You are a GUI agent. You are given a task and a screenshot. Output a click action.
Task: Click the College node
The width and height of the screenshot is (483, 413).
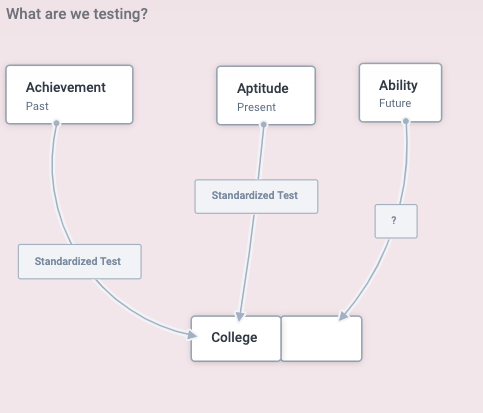[236, 339]
